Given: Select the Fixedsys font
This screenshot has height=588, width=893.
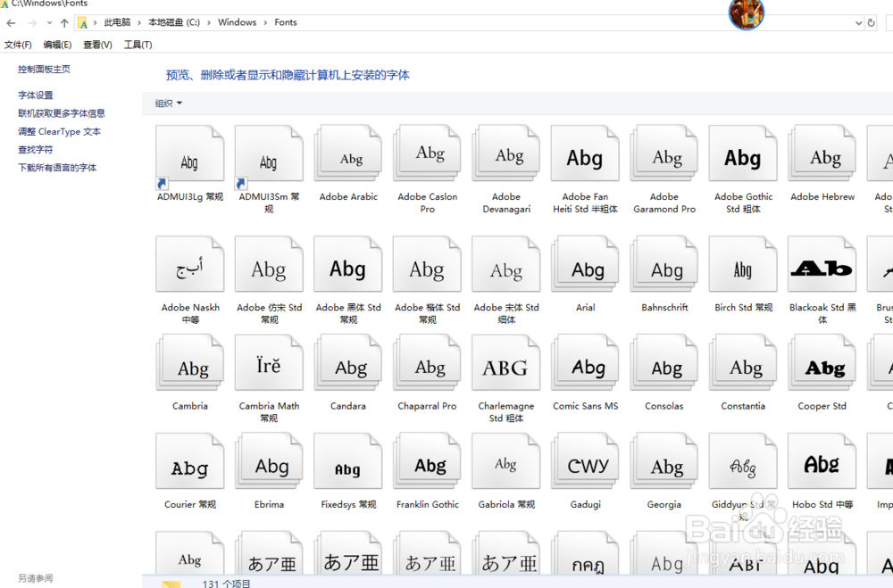Looking at the screenshot, I should (x=348, y=461).
